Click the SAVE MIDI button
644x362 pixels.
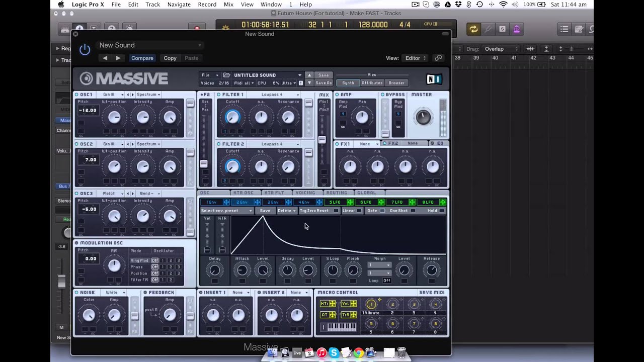point(432,292)
